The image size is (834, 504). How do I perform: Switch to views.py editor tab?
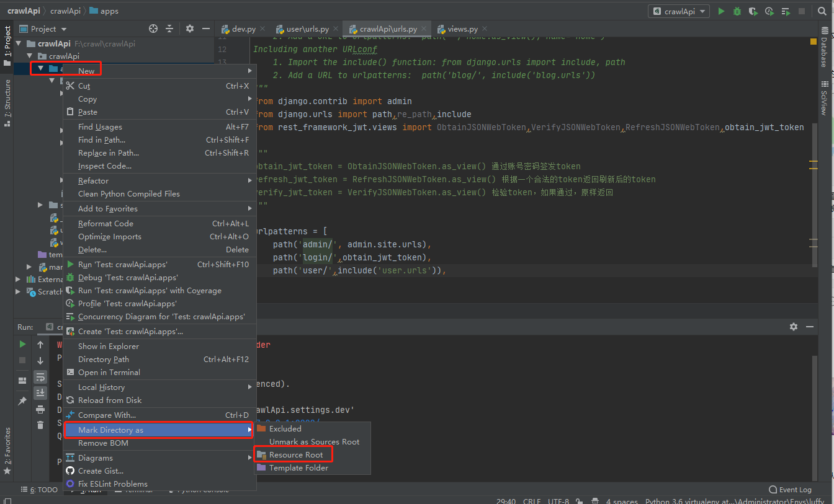(462, 29)
